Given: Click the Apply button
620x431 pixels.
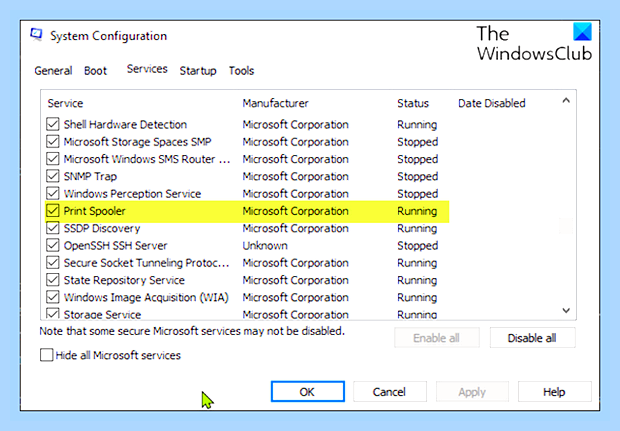Looking at the screenshot, I should click(472, 391).
